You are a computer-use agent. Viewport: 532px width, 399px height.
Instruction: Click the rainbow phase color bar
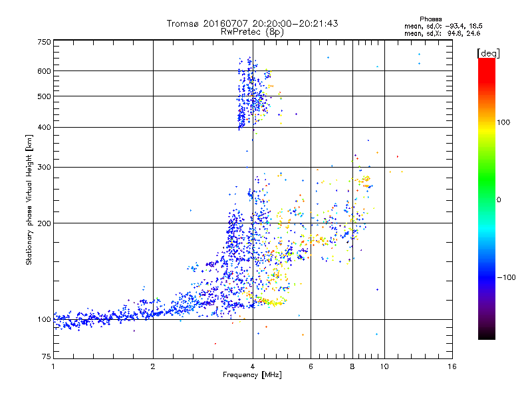487,199
